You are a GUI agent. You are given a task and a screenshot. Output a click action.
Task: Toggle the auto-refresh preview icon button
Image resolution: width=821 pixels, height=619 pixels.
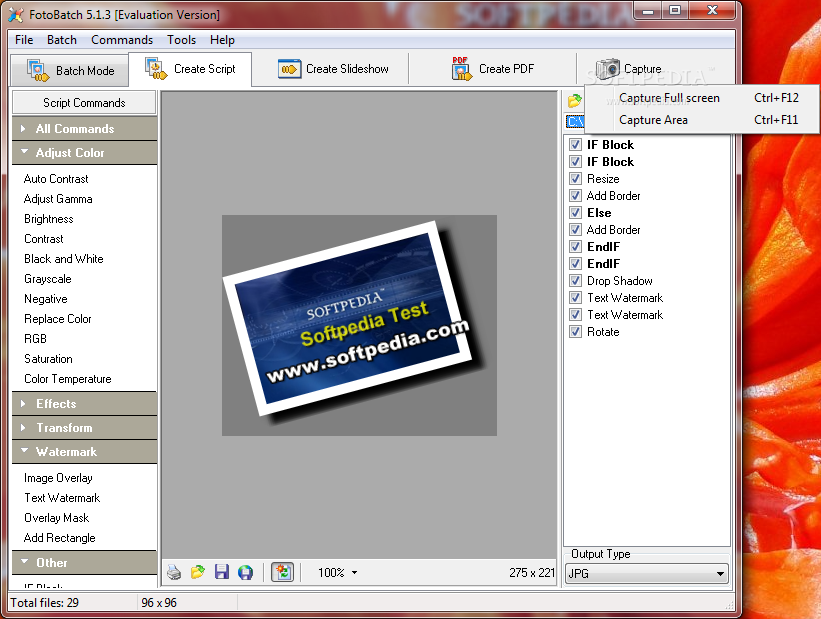(x=282, y=572)
